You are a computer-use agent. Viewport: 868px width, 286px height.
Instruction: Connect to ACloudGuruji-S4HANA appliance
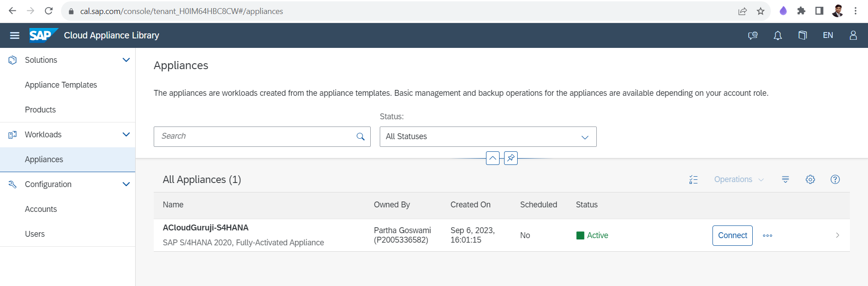pyautogui.click(x=732, y=235)
